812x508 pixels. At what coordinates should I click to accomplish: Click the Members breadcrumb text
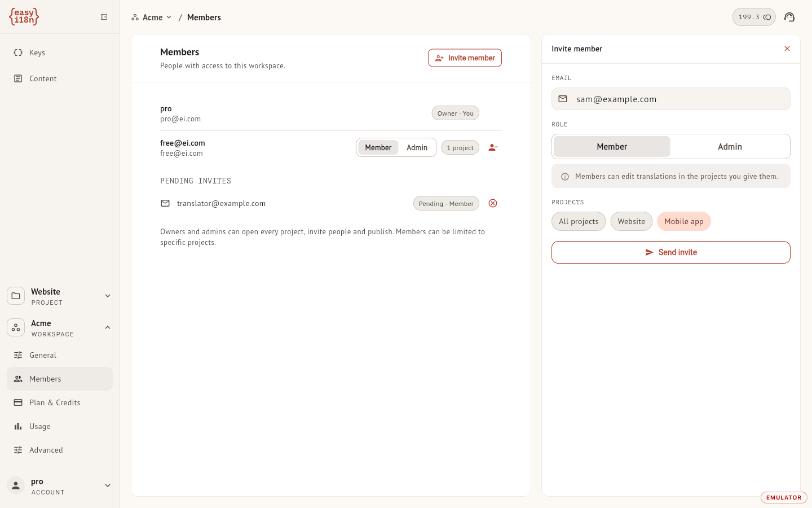(204, 17)
